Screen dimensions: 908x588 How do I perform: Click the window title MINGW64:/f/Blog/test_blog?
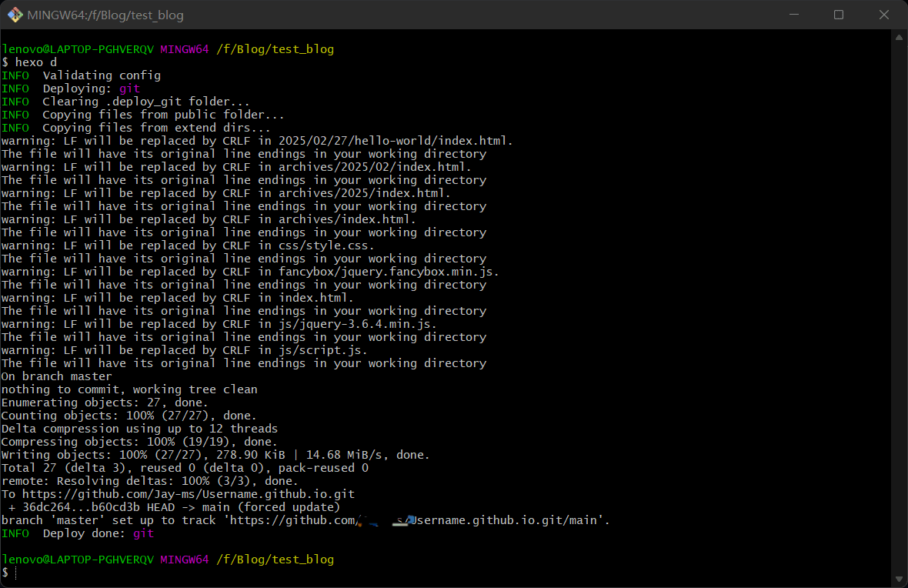[x=105, y=15]
